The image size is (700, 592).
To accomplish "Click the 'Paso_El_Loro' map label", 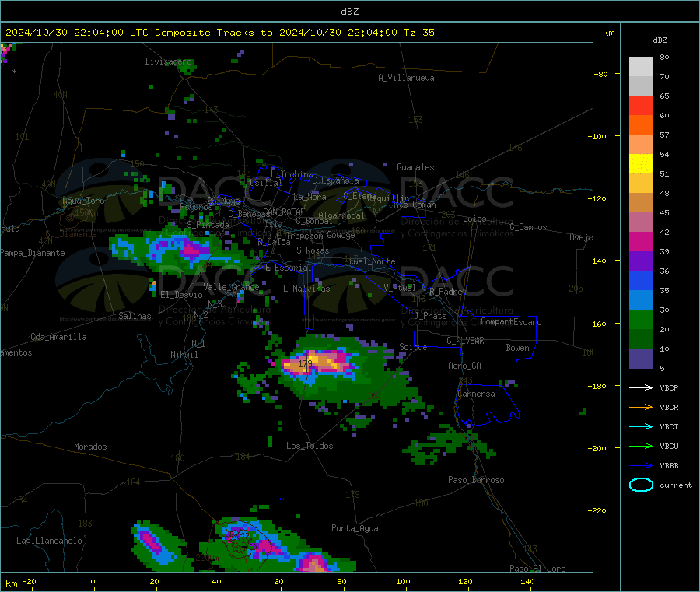I will [537, 569].
